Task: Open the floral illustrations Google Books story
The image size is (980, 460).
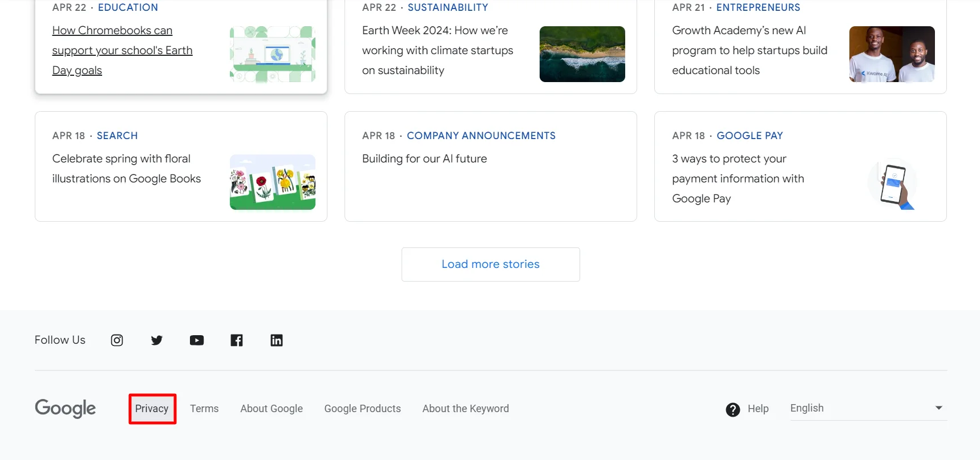Action: click(x=127, y=169)
